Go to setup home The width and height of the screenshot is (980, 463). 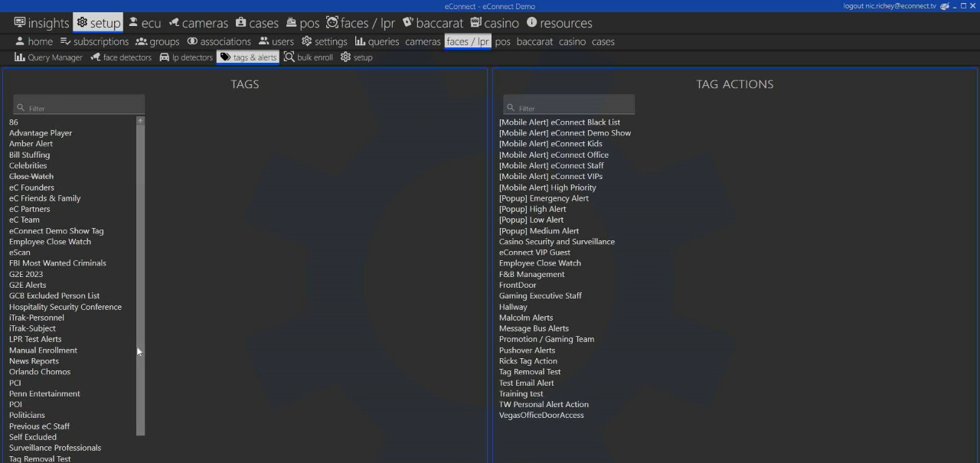point(34,41)
